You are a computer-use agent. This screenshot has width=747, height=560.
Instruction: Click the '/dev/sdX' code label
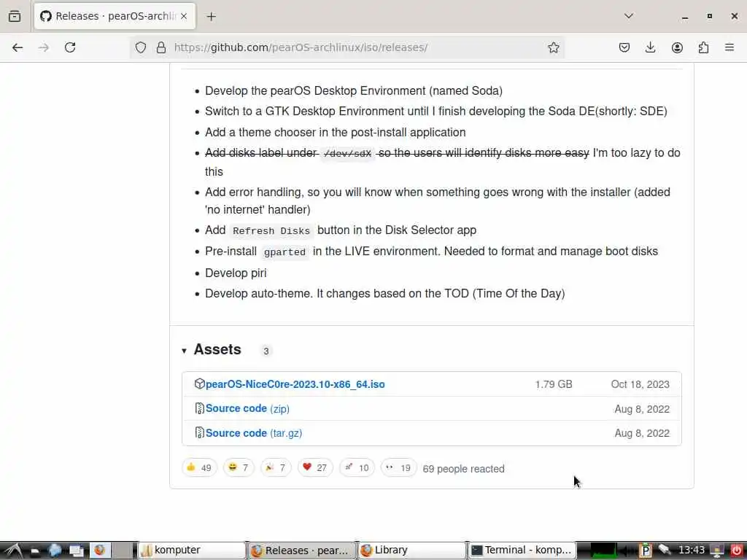coord(347,154)
